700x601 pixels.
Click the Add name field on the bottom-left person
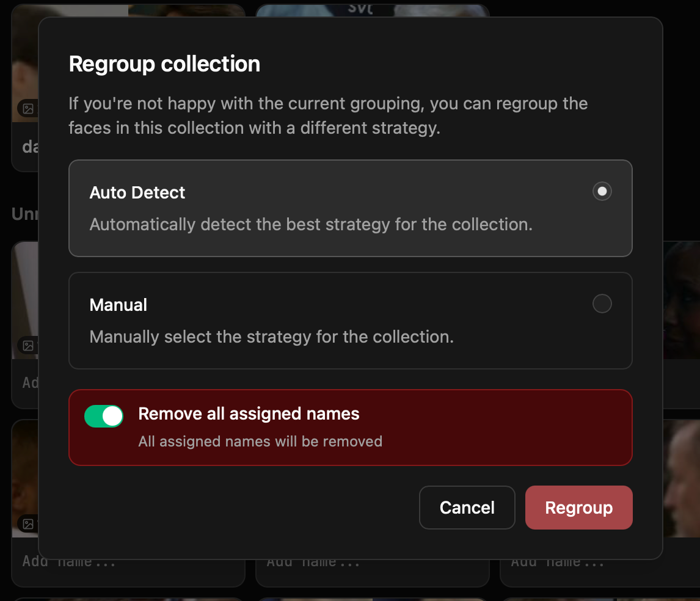pyautogui.click(x=69, y=561)
